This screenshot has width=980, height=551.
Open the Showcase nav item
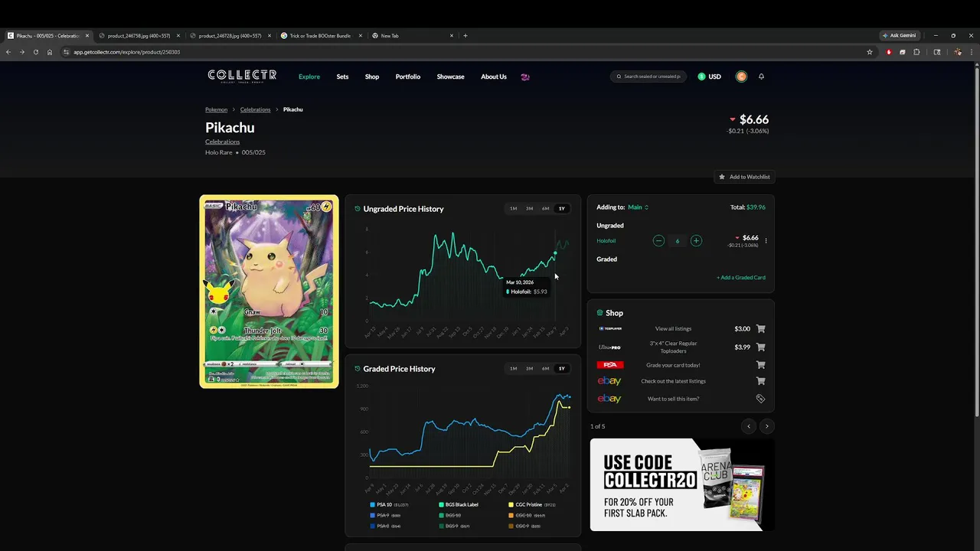coord(450,77)
